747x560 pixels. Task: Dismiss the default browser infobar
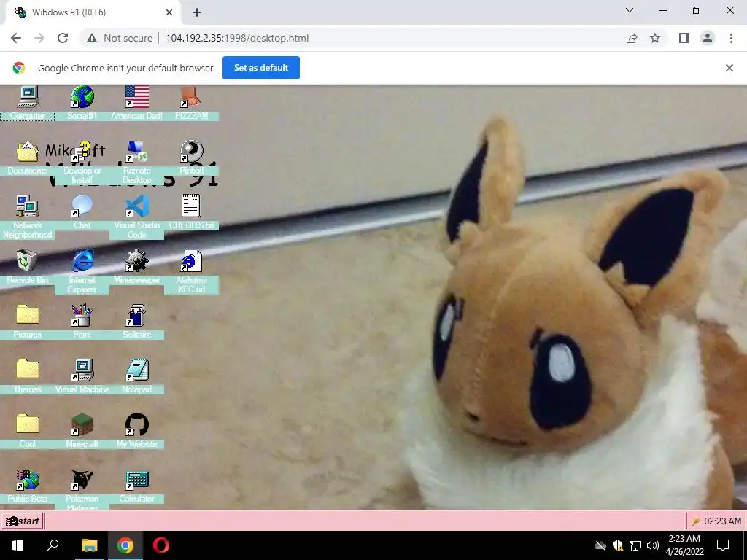[729, 68]
